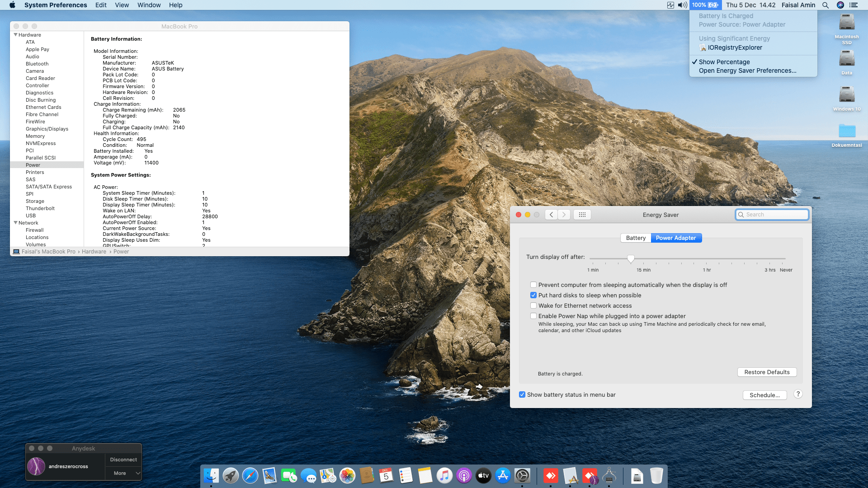The height and width of the screenshot is (488, 868).
Task: Click the Spotlight search icon in menu bar
Action: coord(826,5)
